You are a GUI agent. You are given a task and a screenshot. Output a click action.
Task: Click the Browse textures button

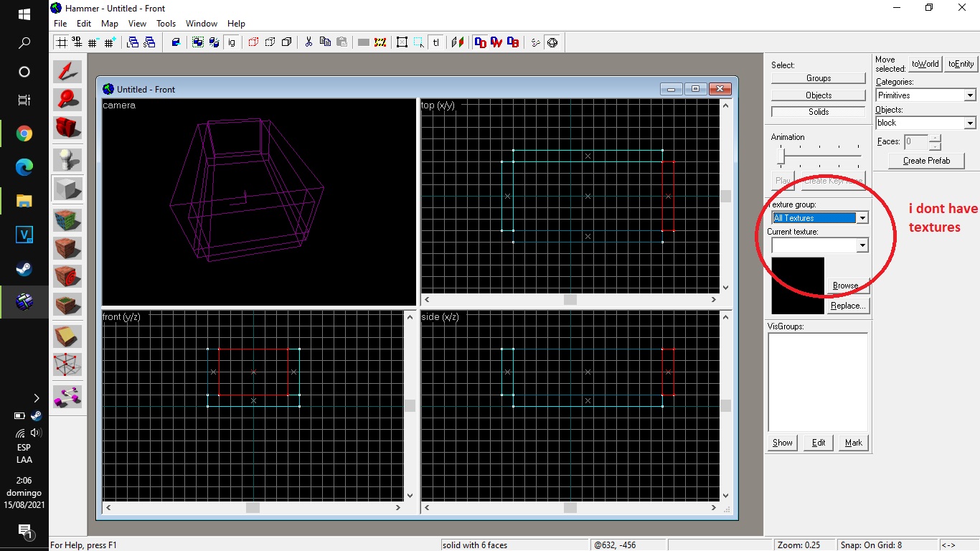point(848,286)
